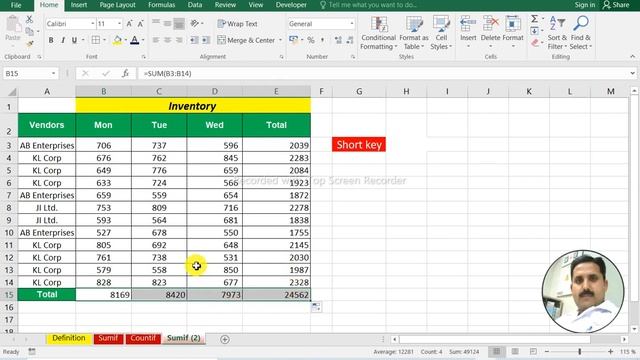Apply Comma Style format
This screenshot has width=640, height=360.
322,40
